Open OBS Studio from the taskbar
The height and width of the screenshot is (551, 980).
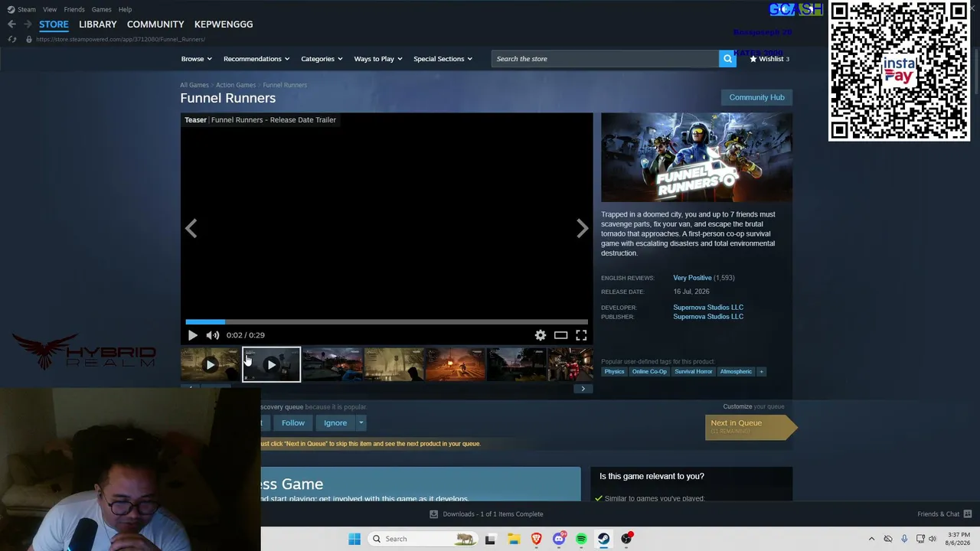coord(626,539)
